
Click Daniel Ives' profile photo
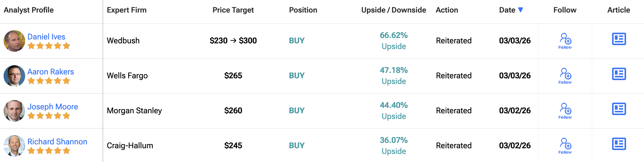pos(14,41)
